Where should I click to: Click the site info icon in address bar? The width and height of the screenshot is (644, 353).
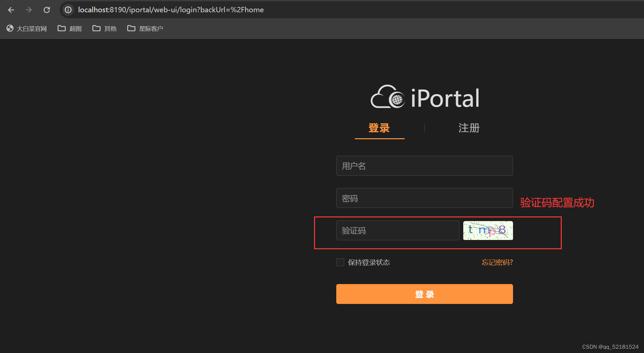68,10
